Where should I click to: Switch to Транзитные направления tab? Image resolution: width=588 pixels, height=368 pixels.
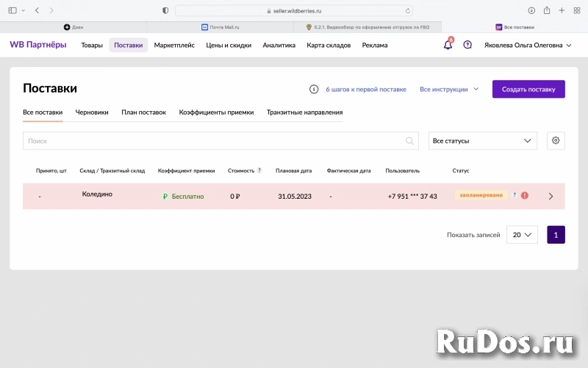coord(304,113)
